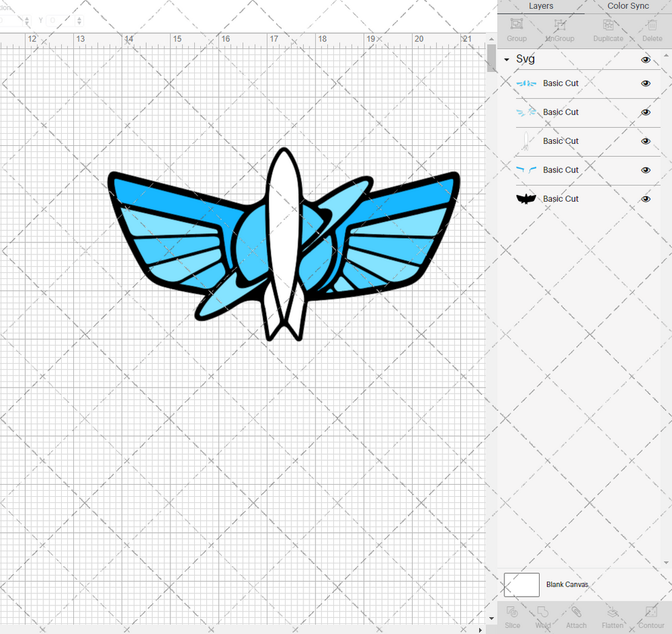Viewport: 672px width, 634px height.
Task: Collapse the Svg layer group
Action: coord(506,60)
